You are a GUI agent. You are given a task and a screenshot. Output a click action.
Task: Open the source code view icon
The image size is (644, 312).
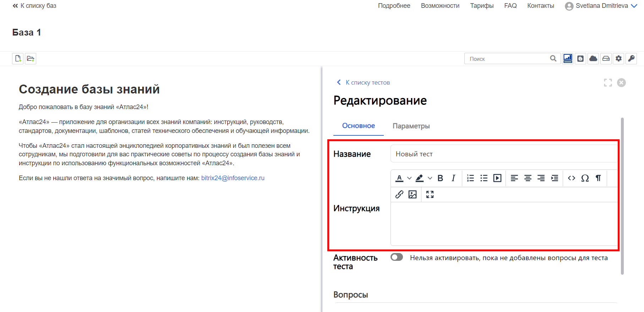[572, 178]
